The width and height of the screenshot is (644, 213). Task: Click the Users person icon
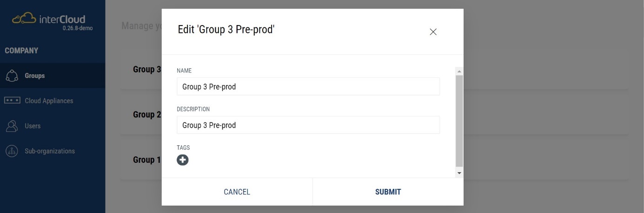pyautogui.click(x=12, y=126)
